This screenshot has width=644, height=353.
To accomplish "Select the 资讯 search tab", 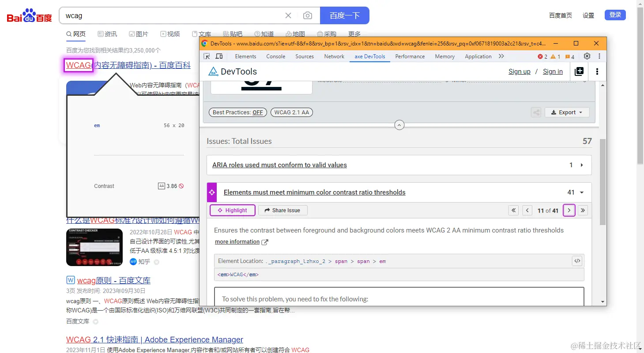I will pyautogui.click(x=107, y=34).
